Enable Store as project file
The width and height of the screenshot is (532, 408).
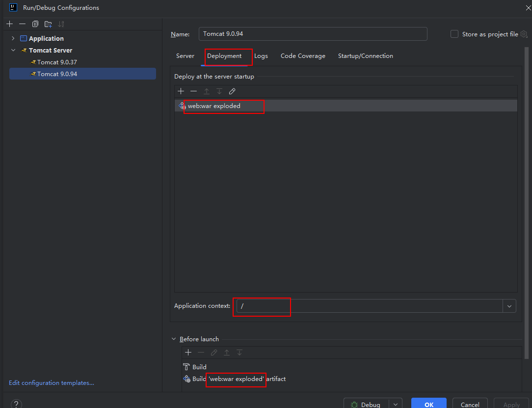[x=454, y=34]
